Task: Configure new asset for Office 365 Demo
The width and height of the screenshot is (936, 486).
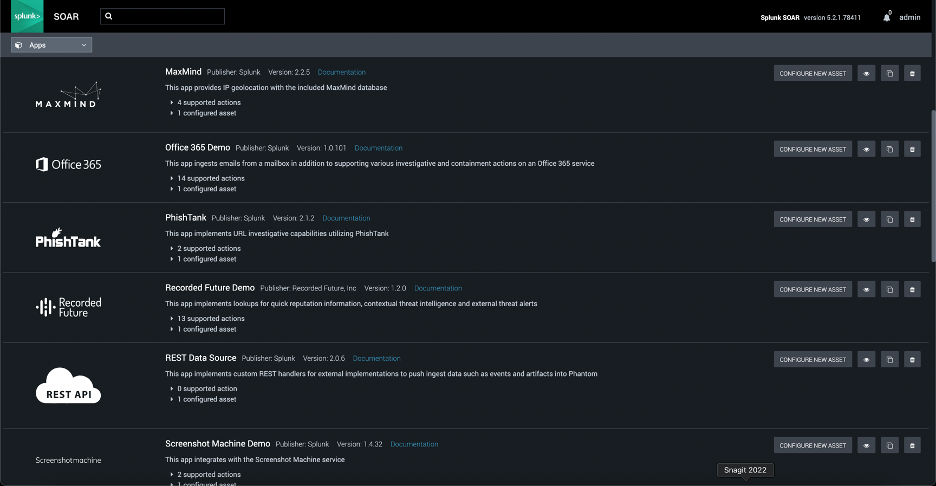Action: 812,149
